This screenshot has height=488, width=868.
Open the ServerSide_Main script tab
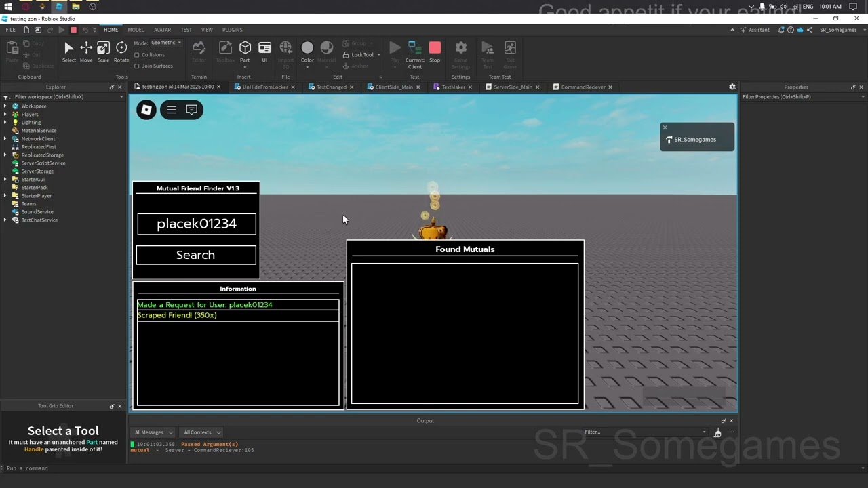pos(513,87)
